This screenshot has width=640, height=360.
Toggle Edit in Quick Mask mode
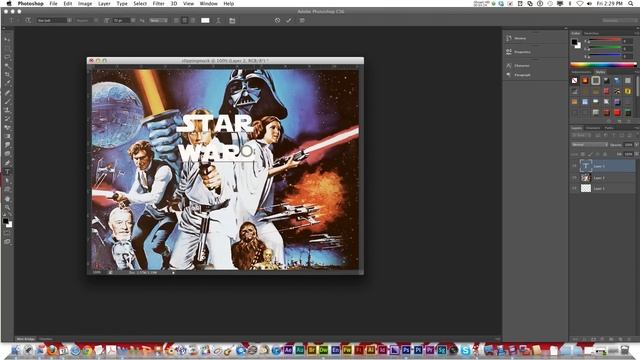tap(7, 233)
